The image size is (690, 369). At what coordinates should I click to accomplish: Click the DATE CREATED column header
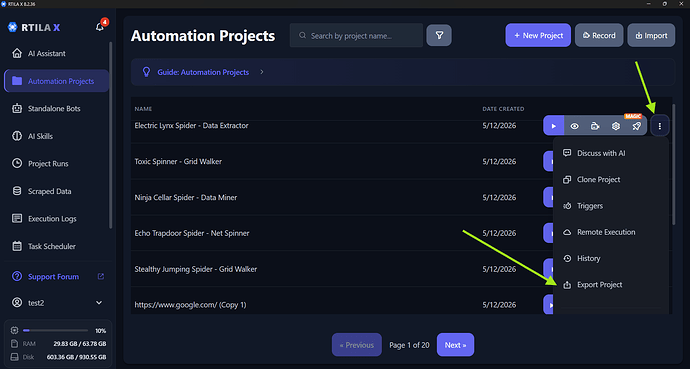(x=503, y=109)
